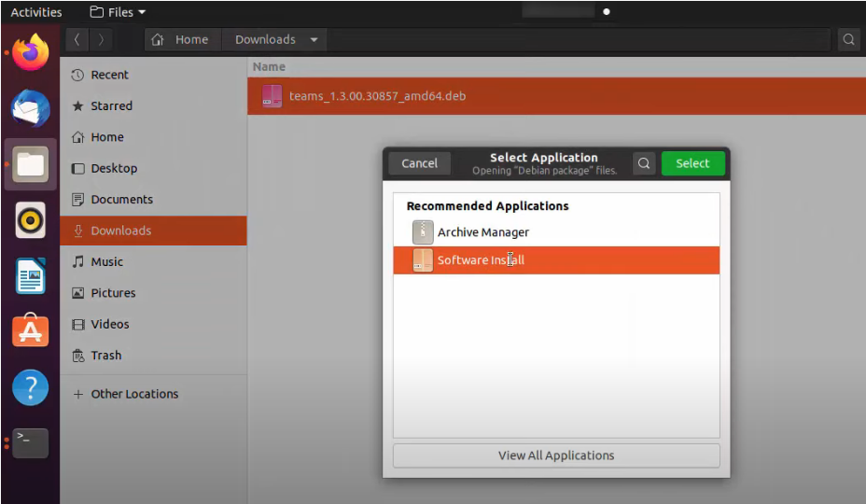The image size is (866, 504).
Task: Click the search icon in Select Application dialog
Action: pyautogui.click(x=644, y=163)
